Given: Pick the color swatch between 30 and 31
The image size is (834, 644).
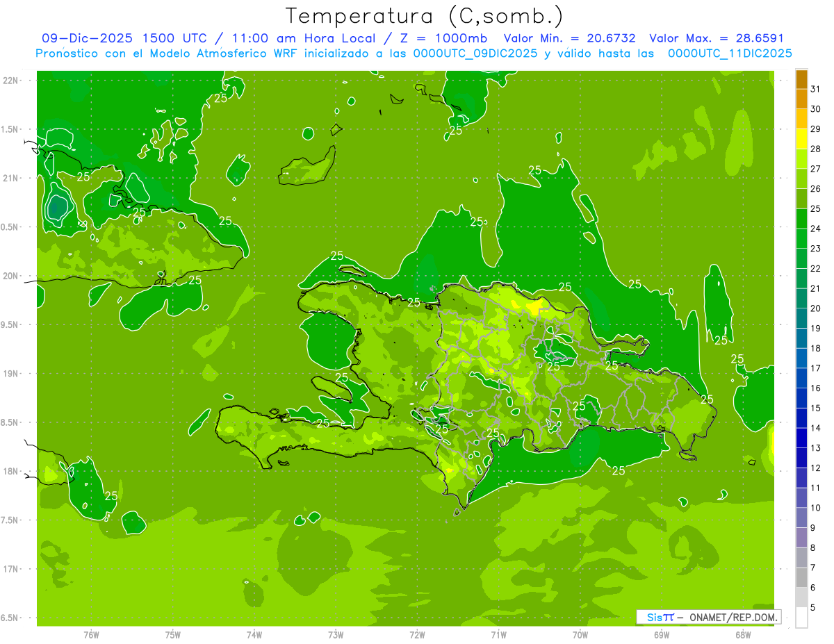Looking at the screenshot, I should point(801,99).
